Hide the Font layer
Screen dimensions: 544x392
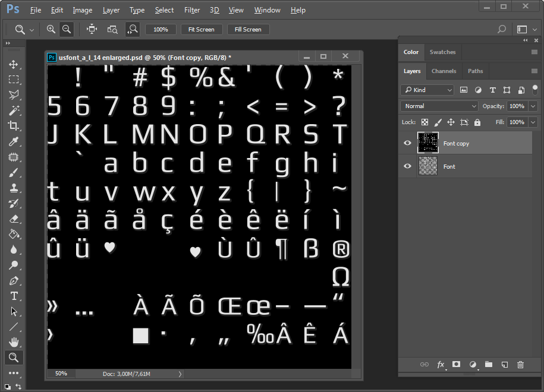(408, 166)
